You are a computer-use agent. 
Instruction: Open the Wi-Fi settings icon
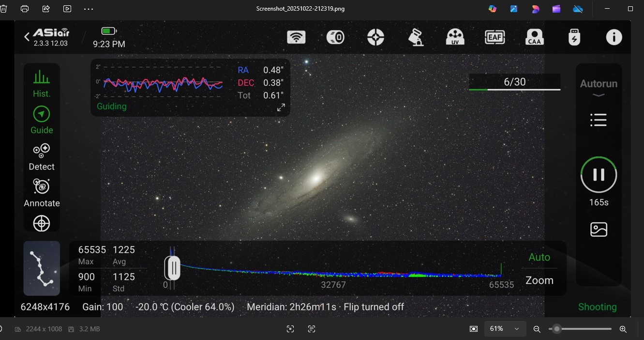tap(296, 37)
